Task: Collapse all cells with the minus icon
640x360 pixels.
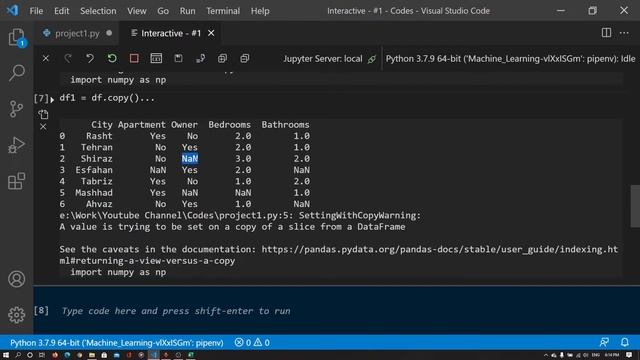Action: (244, 58)
